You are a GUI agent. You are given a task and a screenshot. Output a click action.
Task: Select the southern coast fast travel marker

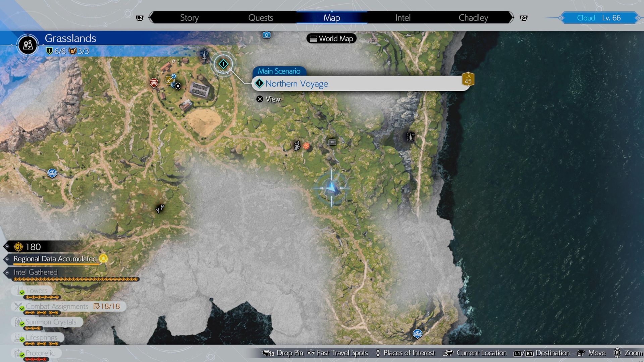coord(417,334)
